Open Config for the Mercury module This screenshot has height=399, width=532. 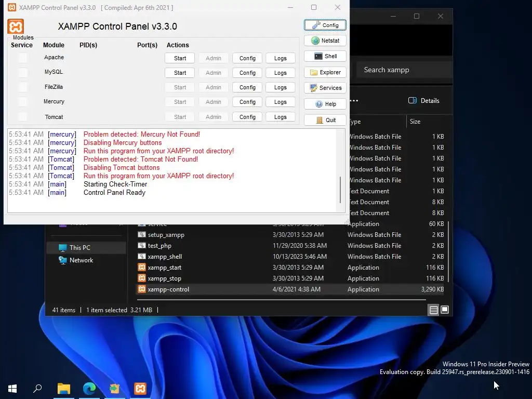click(247, 102)
